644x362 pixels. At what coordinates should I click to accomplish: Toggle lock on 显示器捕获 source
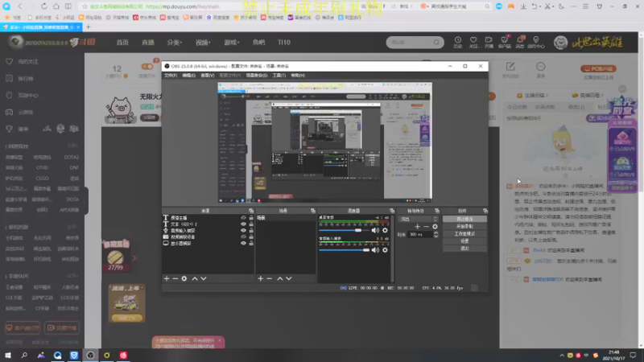coord(251,244)
